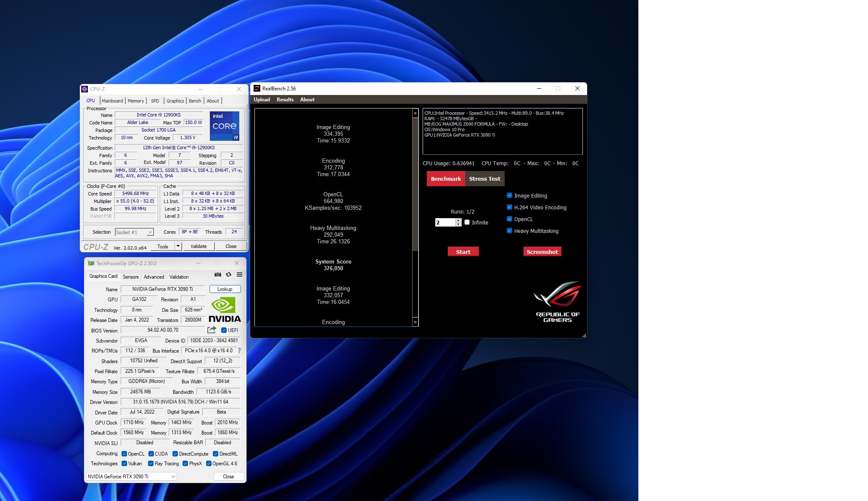Click the Close button in CPU-Z
Image resolution: width=868 pixels, height=501 pixels.
(231, 246)
